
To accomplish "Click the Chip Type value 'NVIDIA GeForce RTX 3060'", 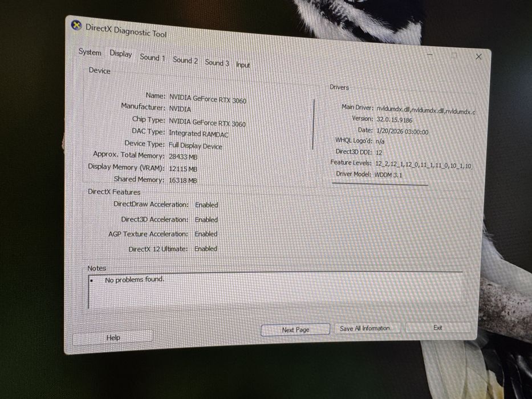I will 208,122.
